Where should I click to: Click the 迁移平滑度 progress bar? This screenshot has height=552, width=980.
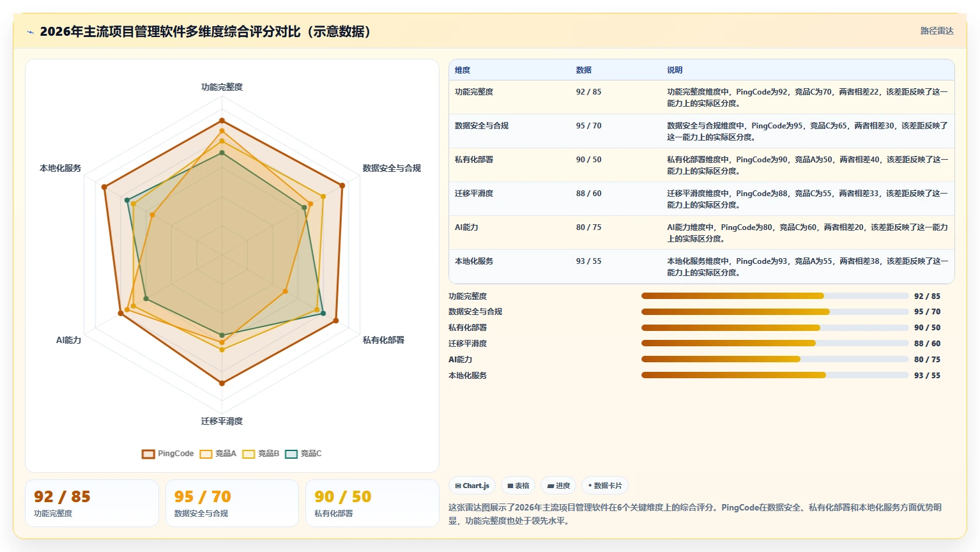click(775, 343)
